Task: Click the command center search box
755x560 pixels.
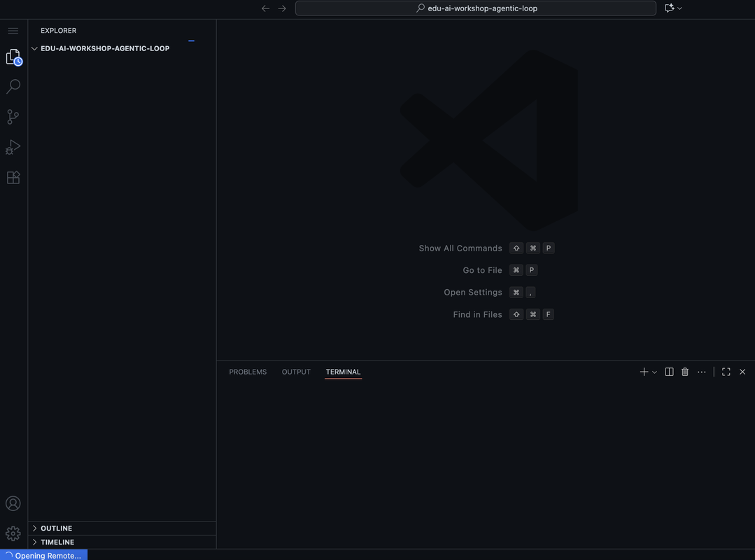Action: click(x=475, y=8)
